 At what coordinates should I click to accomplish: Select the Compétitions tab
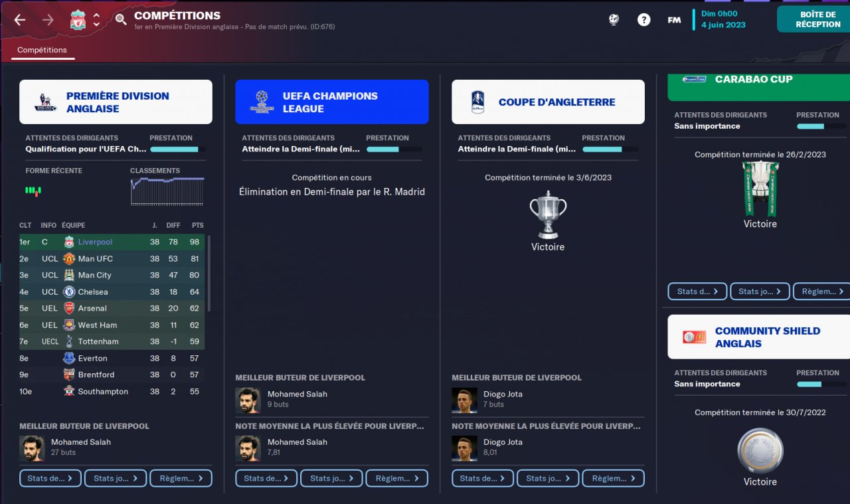pos(42,50)
